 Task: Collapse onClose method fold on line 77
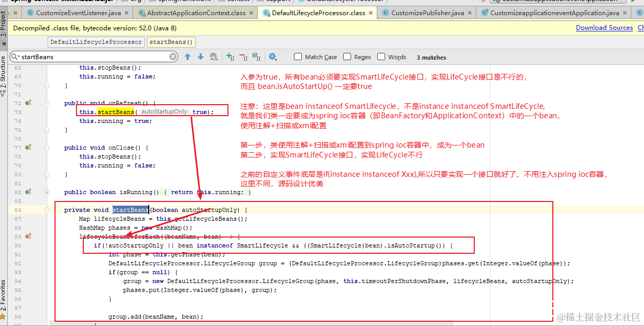(47, 148)
